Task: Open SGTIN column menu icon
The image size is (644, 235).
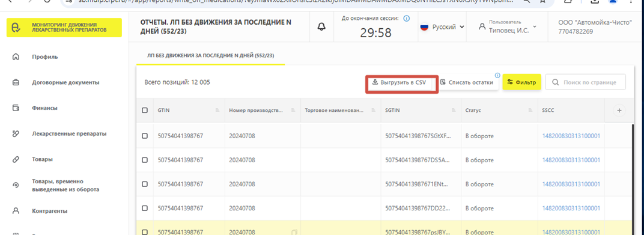Action: click(453, 110)
